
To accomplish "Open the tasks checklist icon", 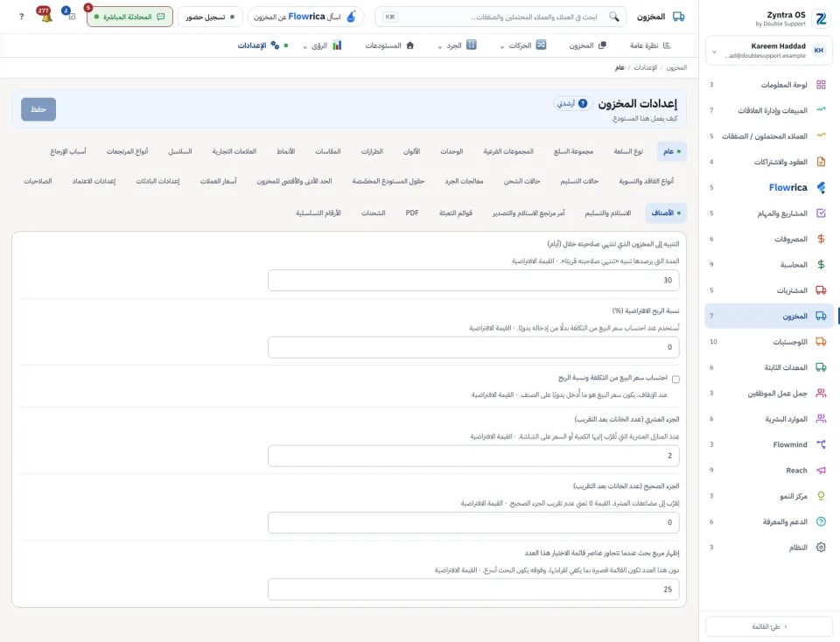I will coord(70,16).
